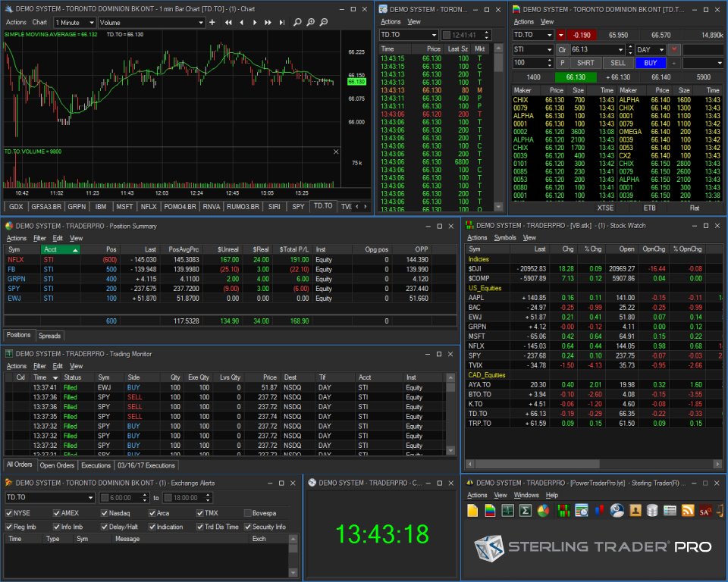728x582 pixels.
Task: Click the billiard ball icon in Sterling toolbar
Action: (x=617, y=511)
